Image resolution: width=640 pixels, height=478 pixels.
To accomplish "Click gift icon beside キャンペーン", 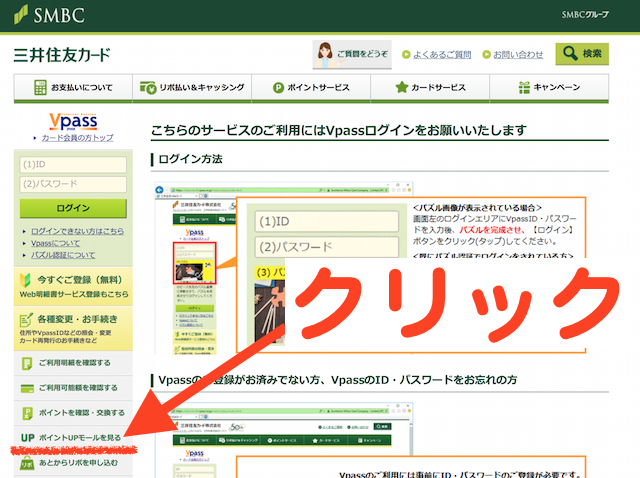I will pyautogui.click(x=524, y=87).
